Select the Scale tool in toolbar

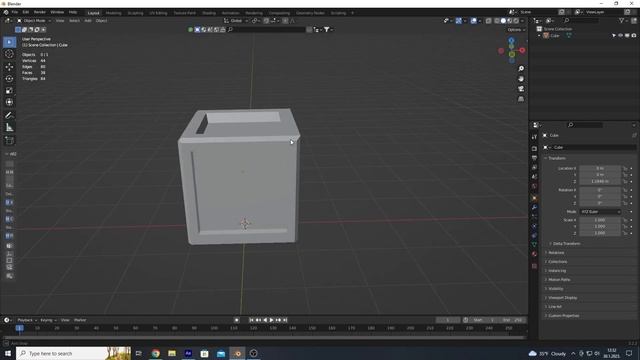pos(9,90)
